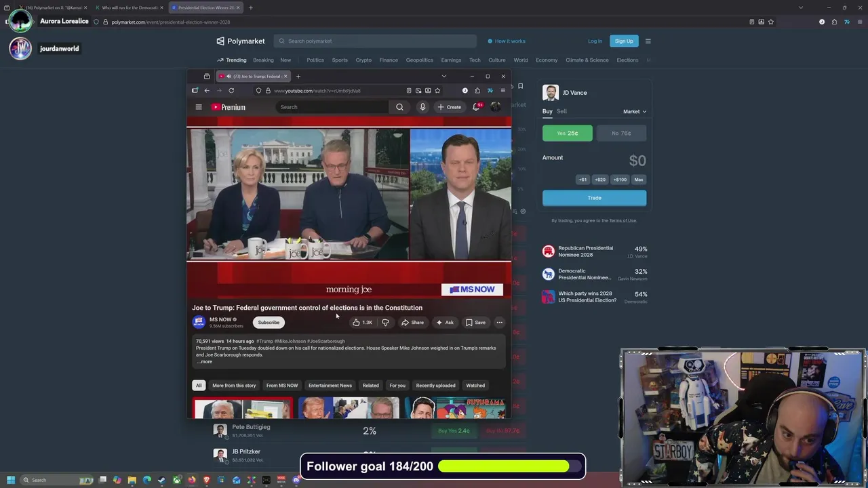This screenshot has height=488, width=868.
Task: Open Crypto category on Polymarket
Action: tap(363, 60)
